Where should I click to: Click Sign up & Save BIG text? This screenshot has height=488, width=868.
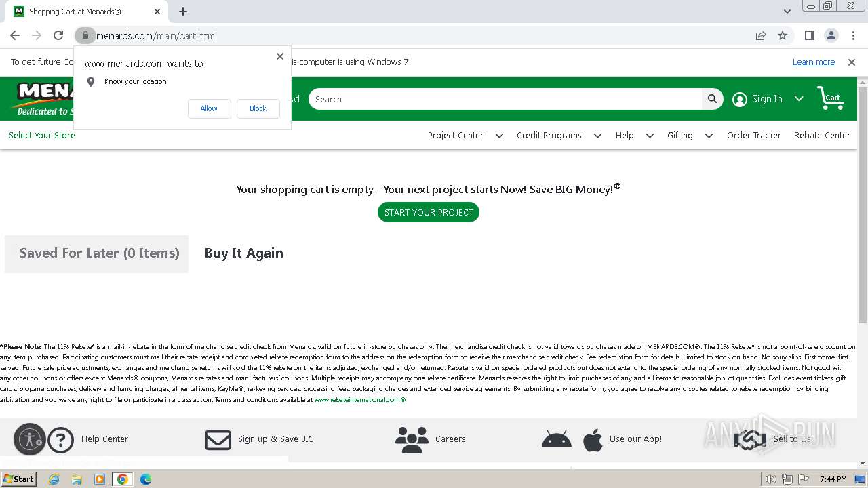coord(276,439)
